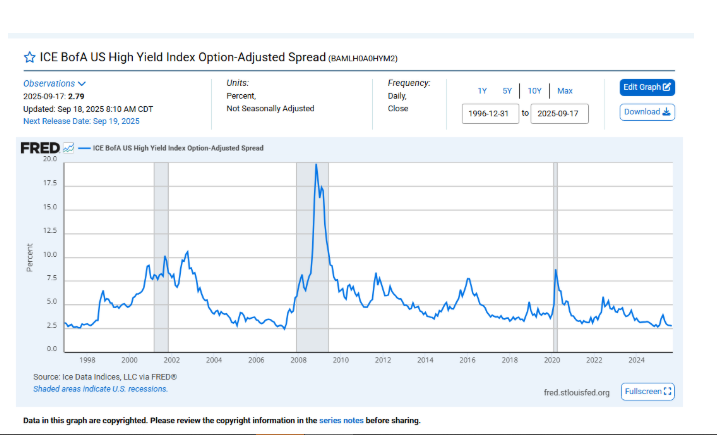Select the 1Y date range
Image resolution: width=717 pixels, height=435 pixels.
click(482, 91)
